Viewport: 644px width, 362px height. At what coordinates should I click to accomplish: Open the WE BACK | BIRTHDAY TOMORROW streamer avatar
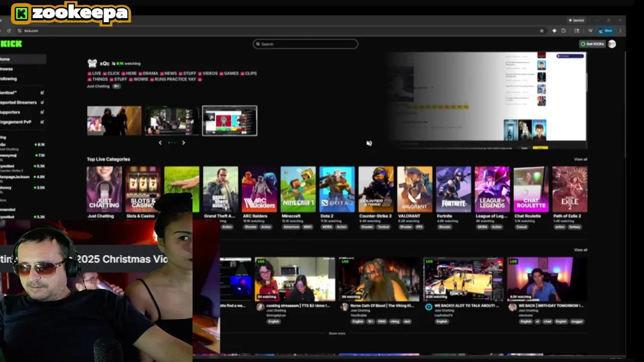click(513, 307)
